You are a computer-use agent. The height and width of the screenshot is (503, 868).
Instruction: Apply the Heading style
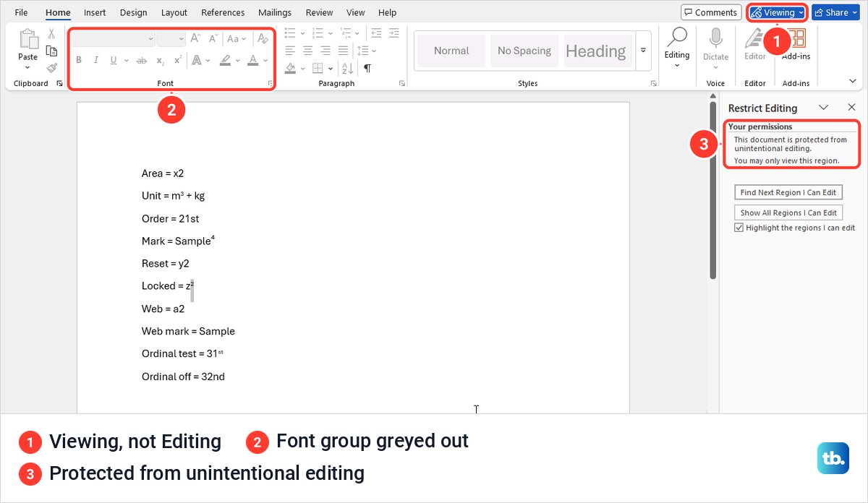tap(596, 51)
